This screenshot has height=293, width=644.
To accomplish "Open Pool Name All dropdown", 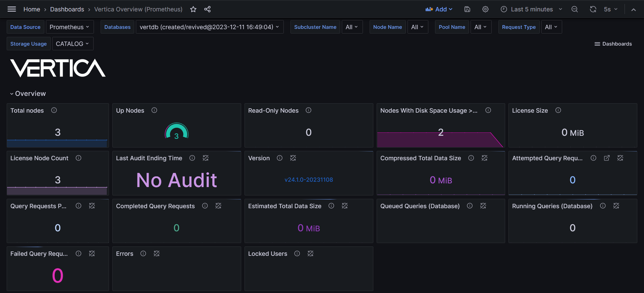I will pos(481,27).
